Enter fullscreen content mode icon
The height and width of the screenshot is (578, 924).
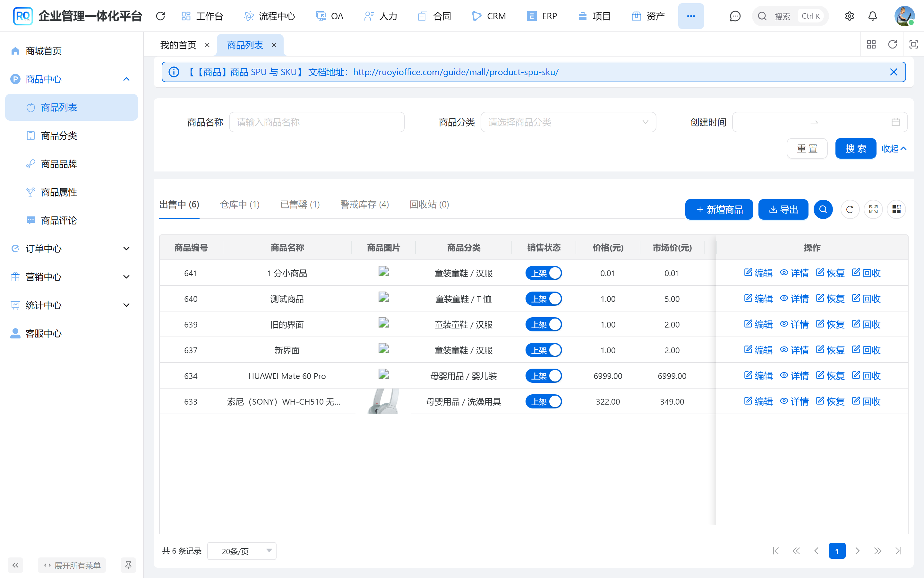(913, 44)
